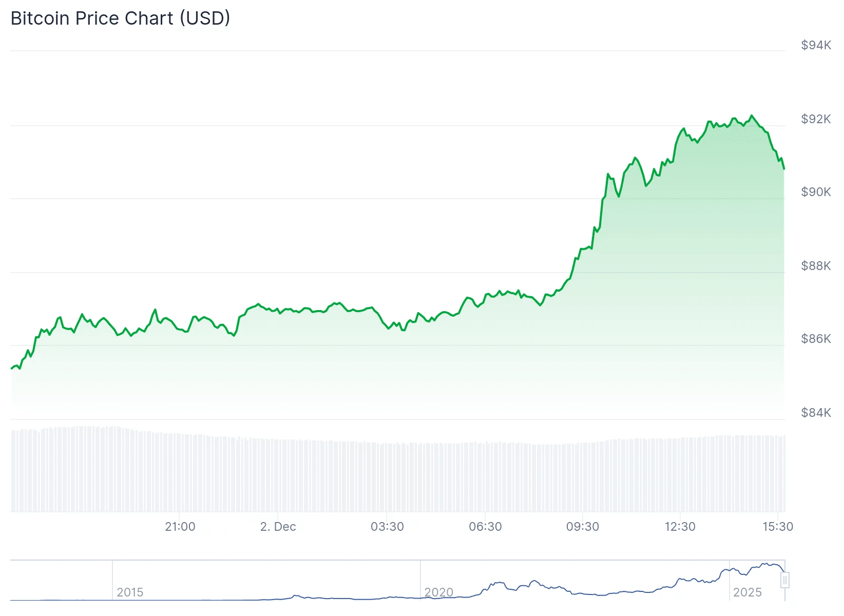
Task: Click the $84K price axis label
Action: pos(816,413)
